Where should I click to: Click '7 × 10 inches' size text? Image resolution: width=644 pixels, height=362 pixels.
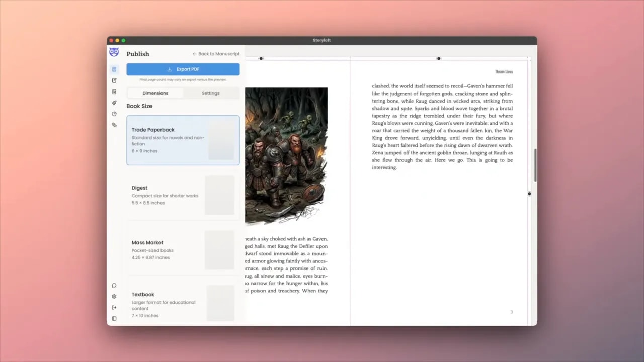145,316
